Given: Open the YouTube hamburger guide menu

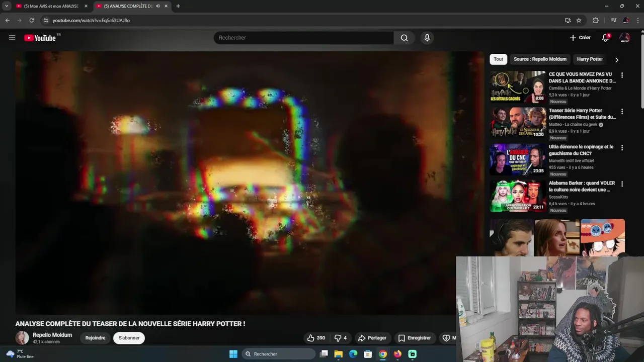Looking at the screenshot, I should point(12,38).
